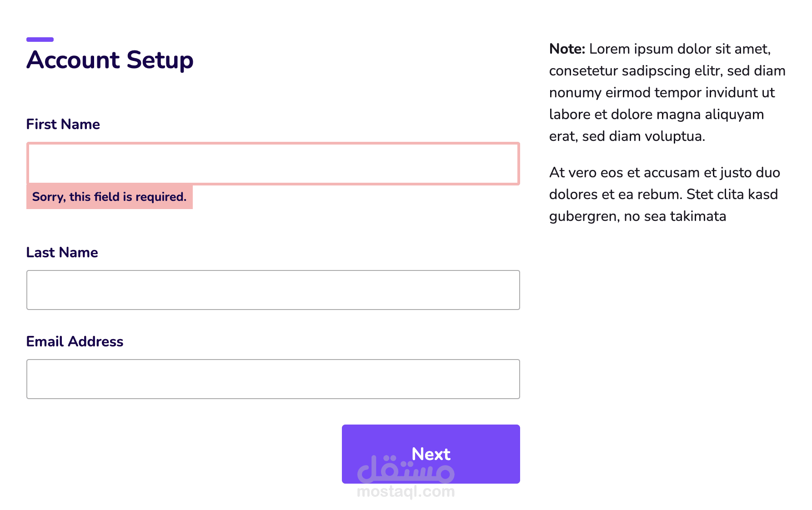Click the First Name label
This screenshot has height=510, width=812.
point(63,124)
